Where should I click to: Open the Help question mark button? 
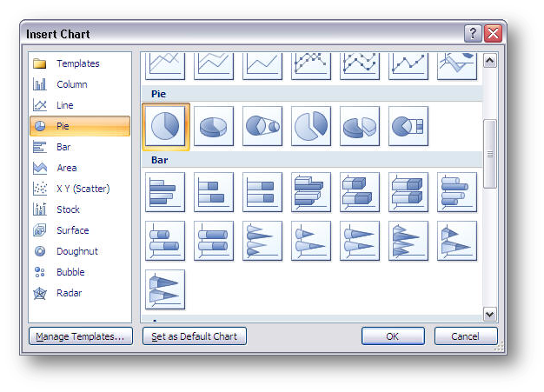[474, 34]
